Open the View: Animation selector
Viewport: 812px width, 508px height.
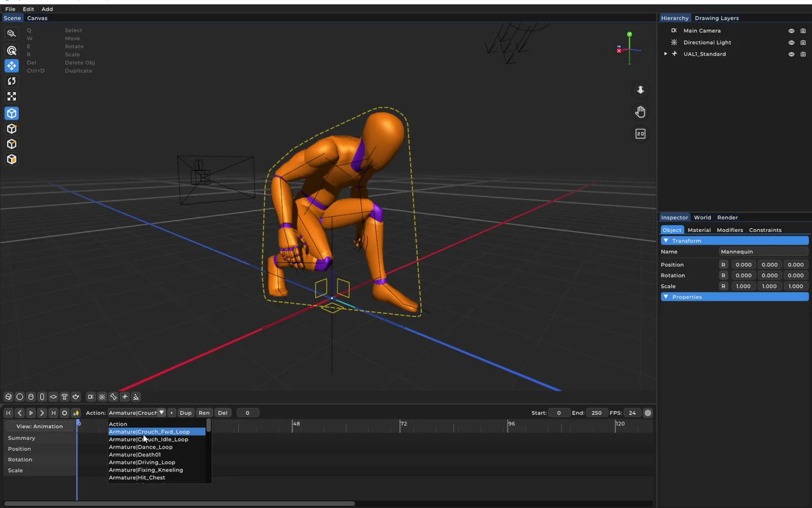(40, 426)
